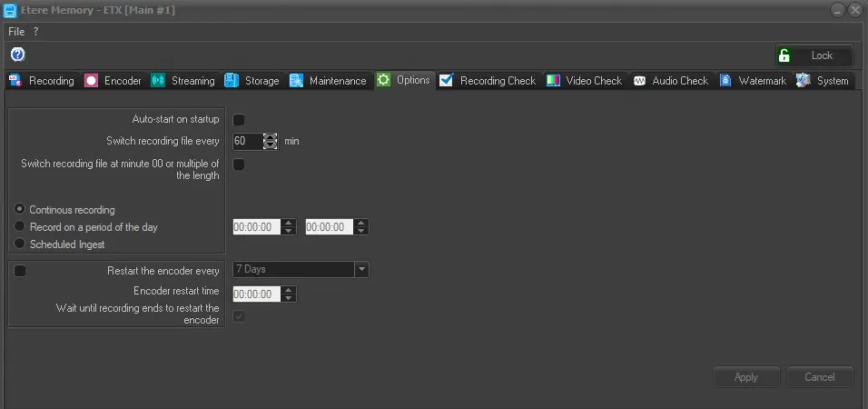Image resolution: width=868 pixels, height=409 pixels.
Task: Tick Switch recording file at minute 00
Action: [x=239, y=165]
